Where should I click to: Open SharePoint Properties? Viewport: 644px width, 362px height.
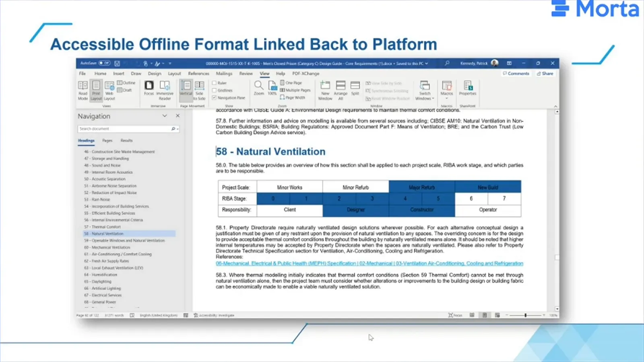(x=467, y=88)
